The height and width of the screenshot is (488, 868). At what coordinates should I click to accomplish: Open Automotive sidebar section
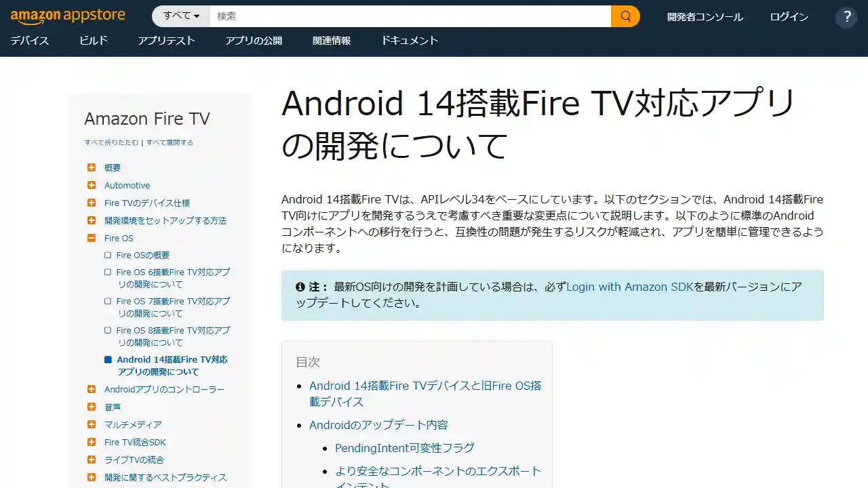(127, 186)
